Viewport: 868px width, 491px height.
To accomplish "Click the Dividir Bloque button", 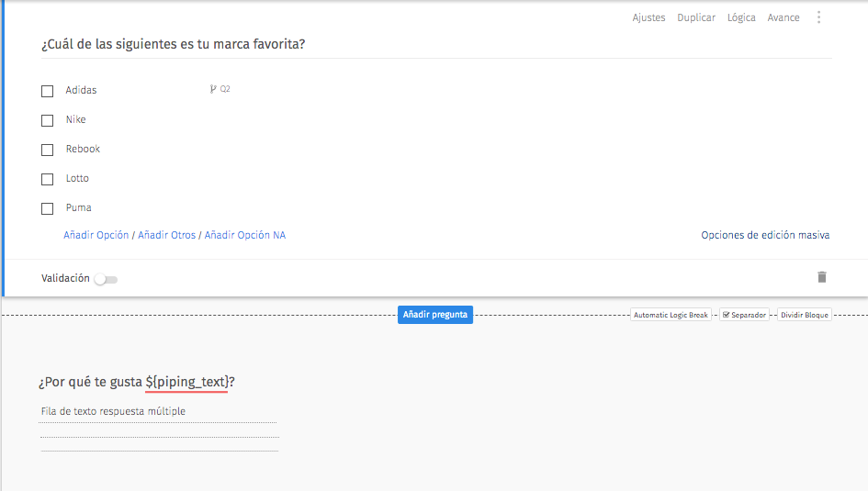I will click(805, 315).
